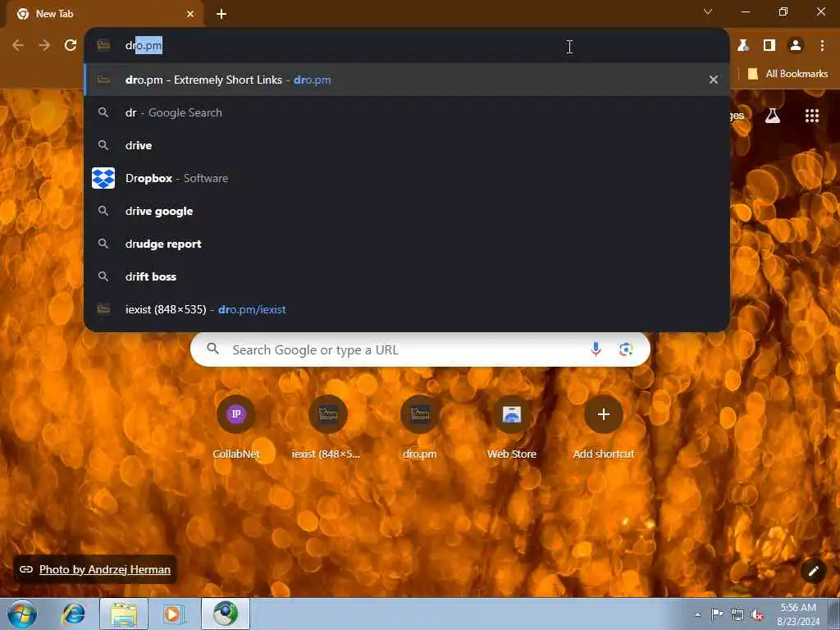Choose 'drive google' suggestion
The image size is (840, 630).
tap(407, 211)
